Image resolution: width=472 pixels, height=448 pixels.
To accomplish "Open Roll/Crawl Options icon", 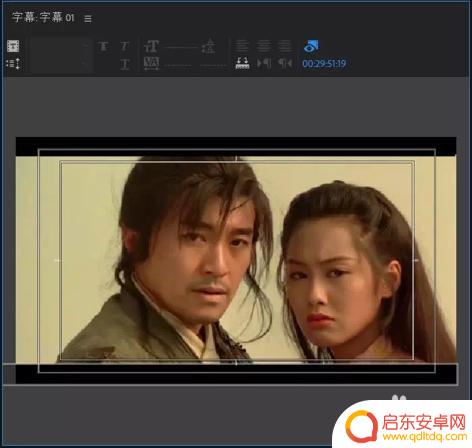I will pyautogui.click(x=13, y=63).
